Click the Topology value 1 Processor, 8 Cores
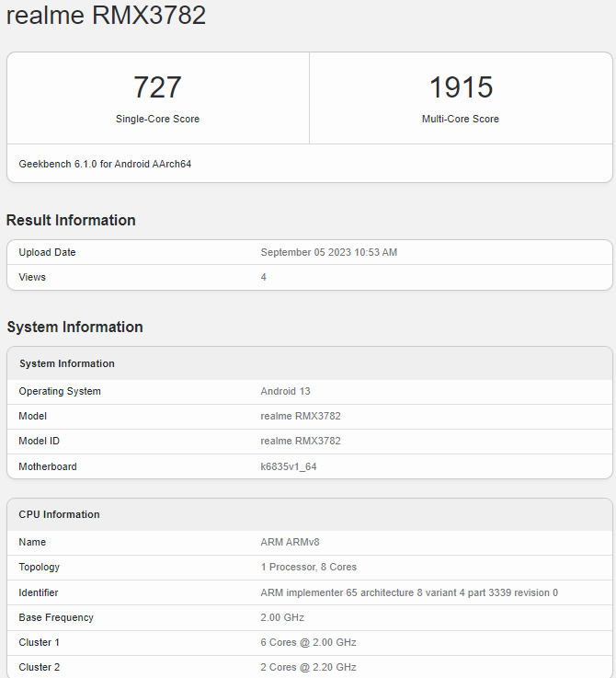Image resolution: width=616 pixels, height=678 pixels. tap(309, 567)
